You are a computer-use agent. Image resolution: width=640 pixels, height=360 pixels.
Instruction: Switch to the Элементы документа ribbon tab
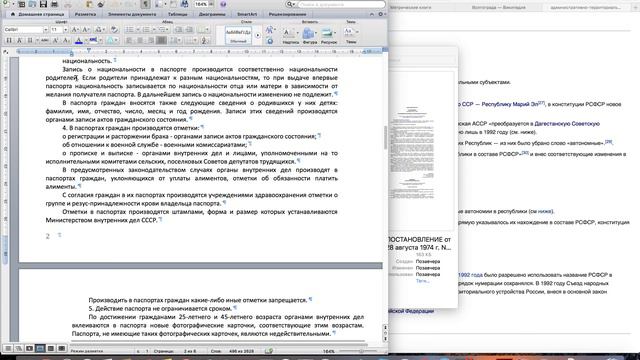click(x=132, y=14)
